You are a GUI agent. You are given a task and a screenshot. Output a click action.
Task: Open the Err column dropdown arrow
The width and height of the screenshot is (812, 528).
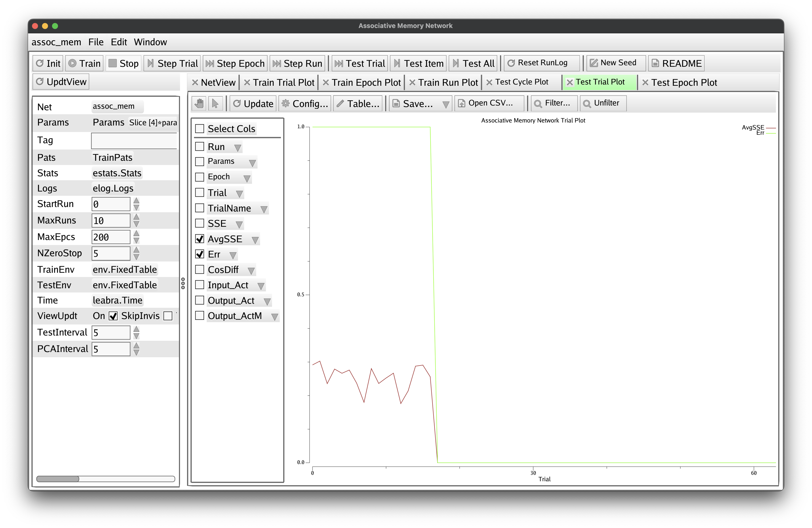(x=233, y=255)
